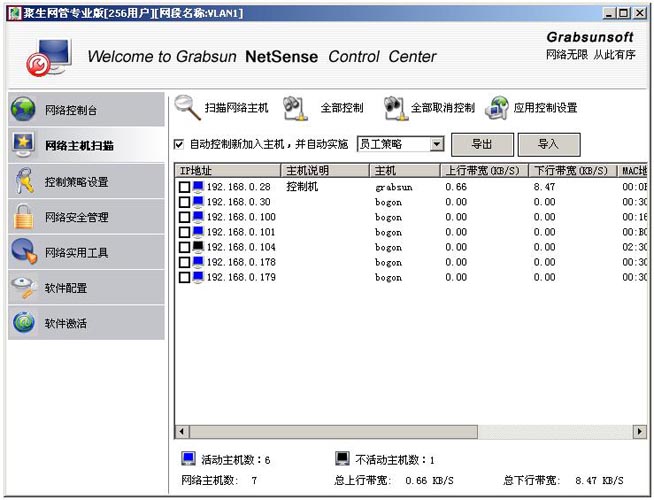Tick the checkbox for host 192.168.0.101
Image resolution: width=654 pixels, height=500 pixels.
[x=184, y=232]
